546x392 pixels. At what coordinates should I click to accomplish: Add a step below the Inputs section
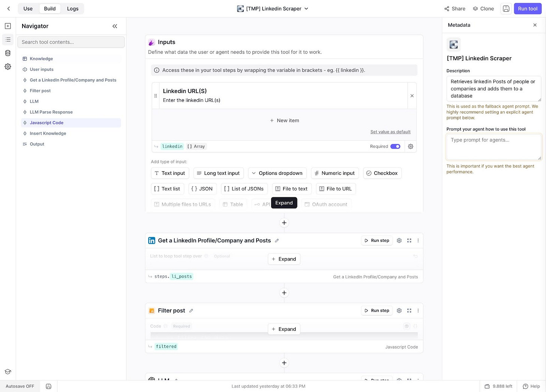tap(284, 223)
